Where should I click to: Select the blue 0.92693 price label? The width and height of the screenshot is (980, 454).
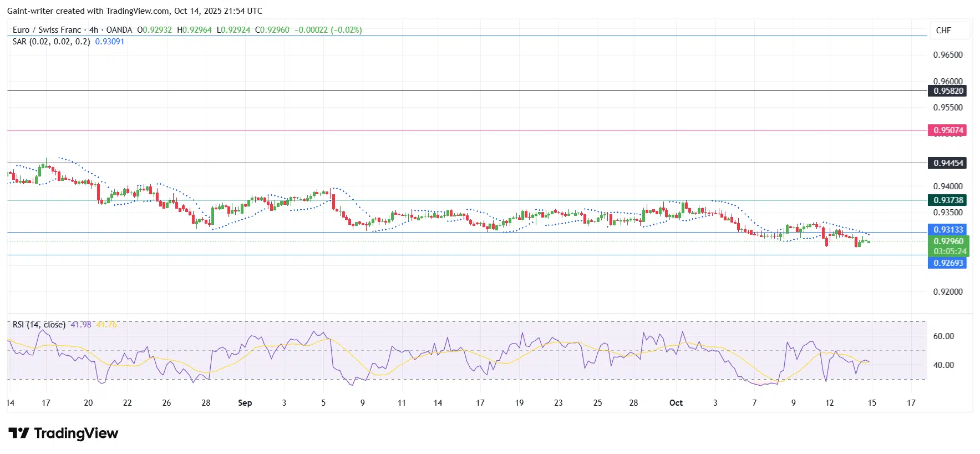pyautogui.click(x=947, y=263)
